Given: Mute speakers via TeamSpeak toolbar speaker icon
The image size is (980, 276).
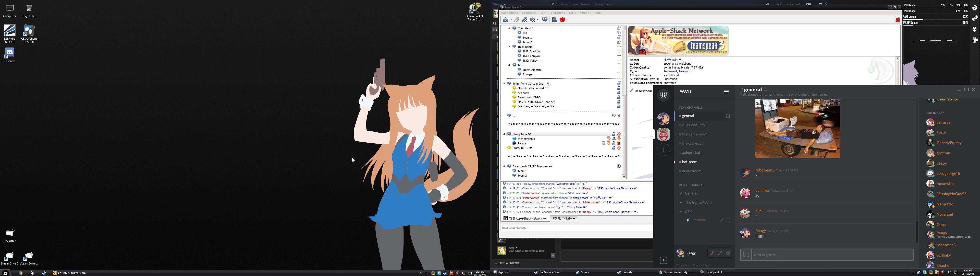Looking at the screenshot, I should 533,20.
